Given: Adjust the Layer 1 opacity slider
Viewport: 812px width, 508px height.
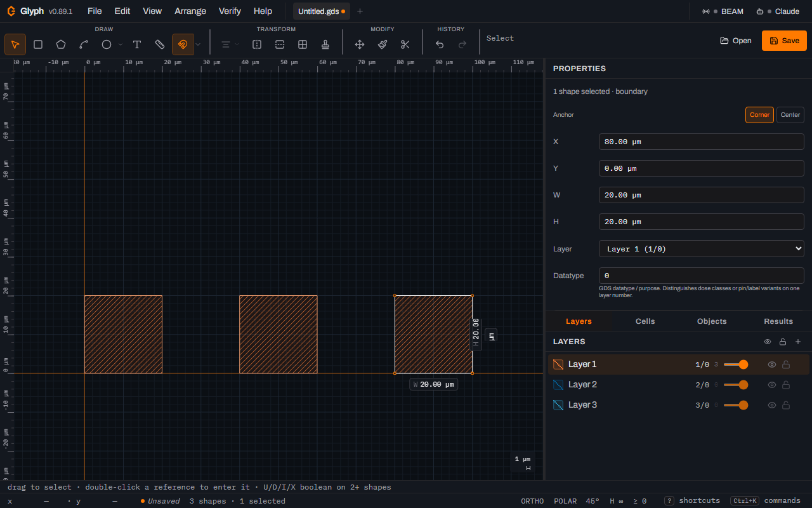Looking at the screenshot, I should [x=736, y=364].
